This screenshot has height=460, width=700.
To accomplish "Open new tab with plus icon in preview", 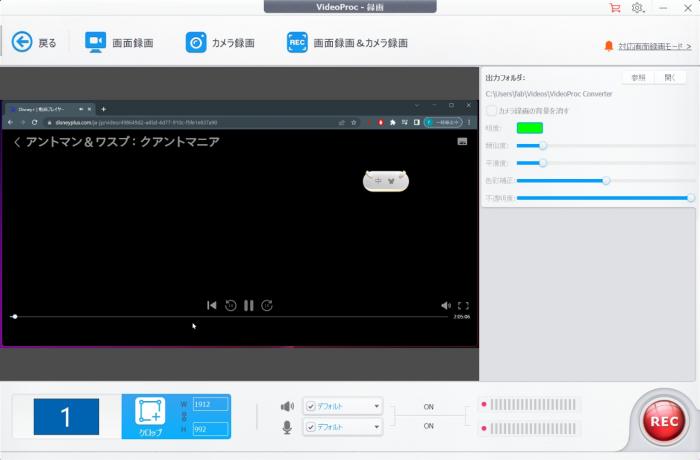I will pyautogui.click(x=104, y=109).
